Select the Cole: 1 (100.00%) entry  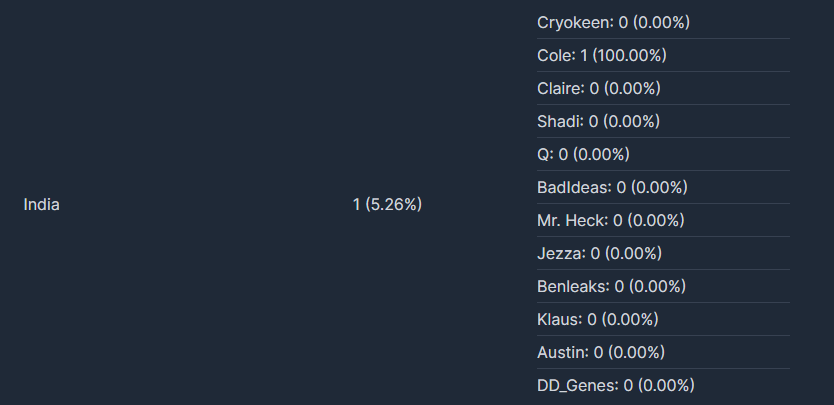663,55
